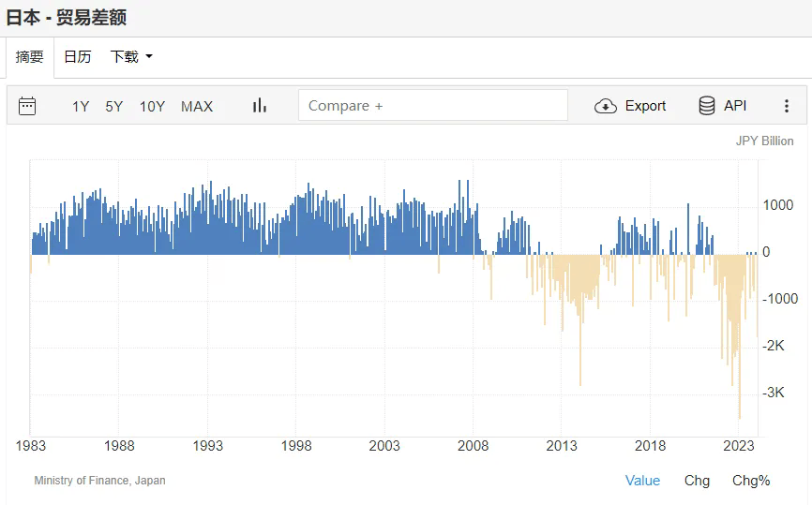Click the API database icon

click(x=707, y=106)
